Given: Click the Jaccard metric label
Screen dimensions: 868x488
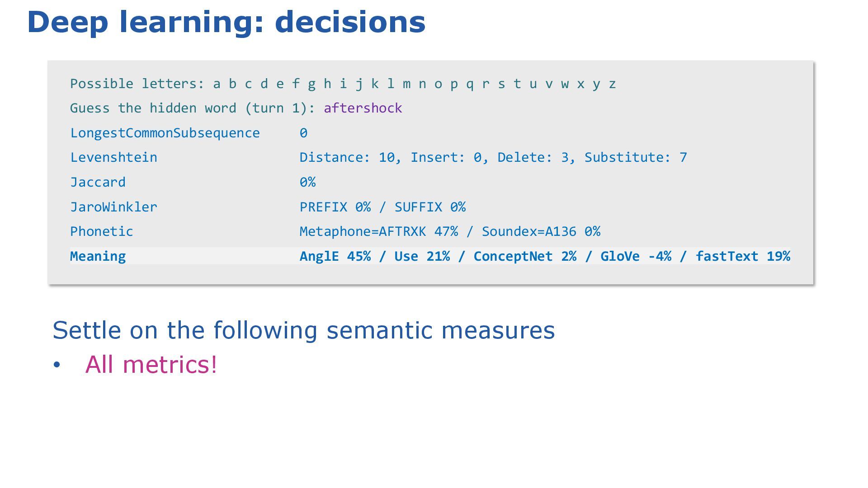Looking at the screenshot, I should pyautogui.click(x=98, y=182).
